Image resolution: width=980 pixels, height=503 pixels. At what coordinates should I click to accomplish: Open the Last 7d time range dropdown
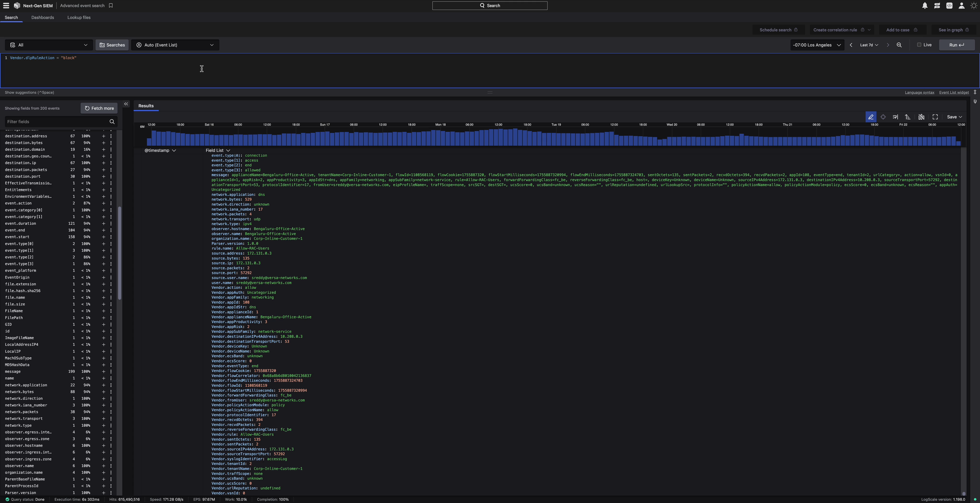click(x=869, y=45)
